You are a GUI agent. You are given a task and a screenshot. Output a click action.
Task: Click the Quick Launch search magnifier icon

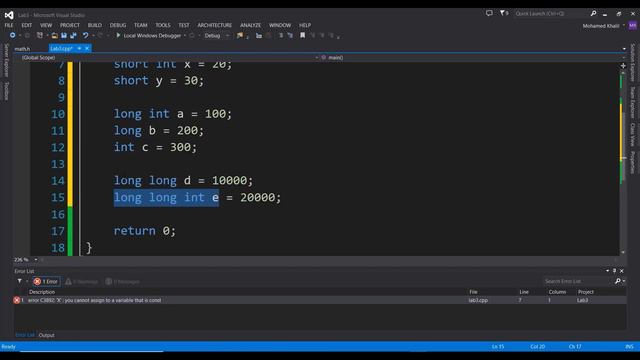[593, 13]
